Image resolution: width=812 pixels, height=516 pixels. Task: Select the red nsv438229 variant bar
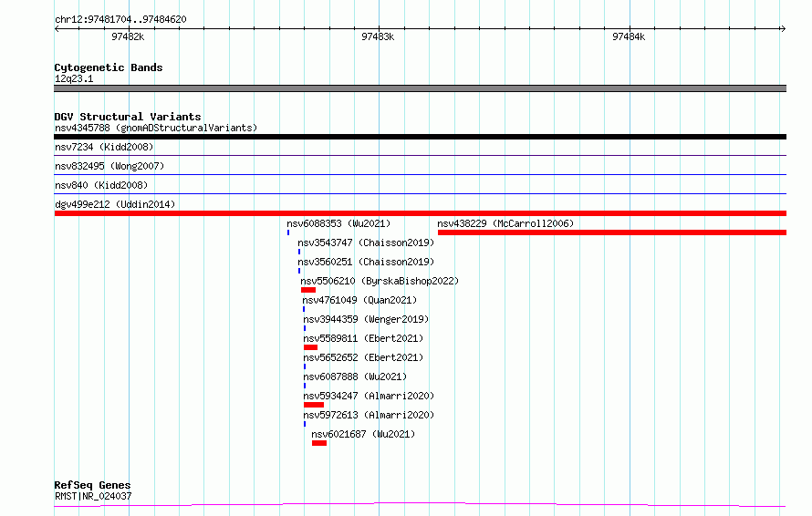point(612,232)
